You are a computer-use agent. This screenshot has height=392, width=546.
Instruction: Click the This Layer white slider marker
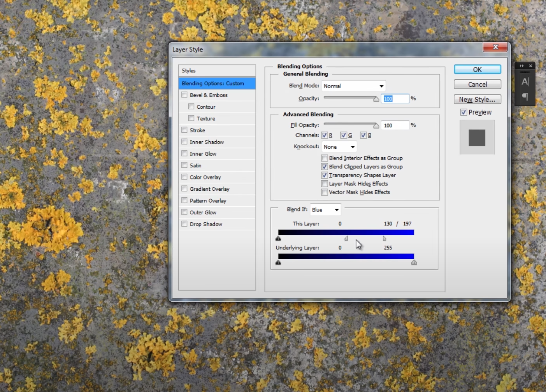[x=384, y=238]
